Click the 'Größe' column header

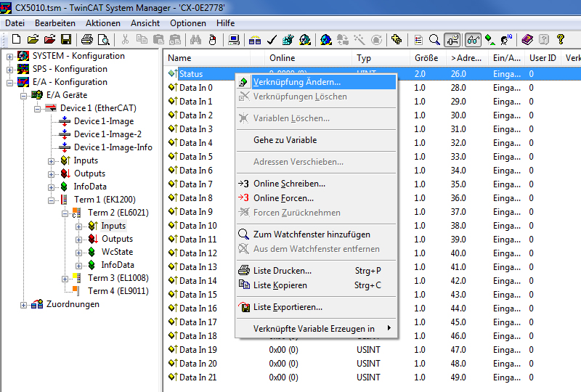pyautogui.click(x=426, y=57)
